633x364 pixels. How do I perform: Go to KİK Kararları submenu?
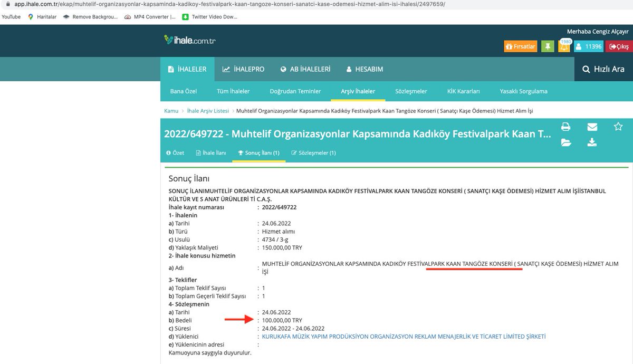pos(463,91)
